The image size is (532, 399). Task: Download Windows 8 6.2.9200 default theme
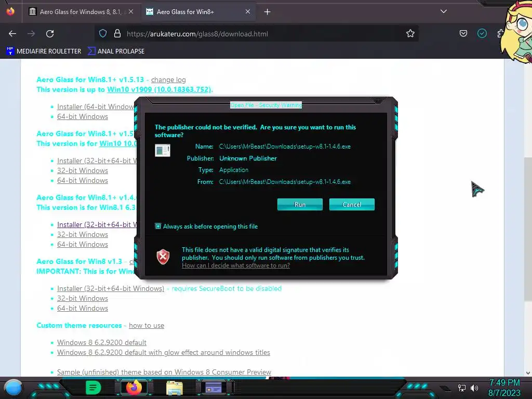tap(102, 342)
